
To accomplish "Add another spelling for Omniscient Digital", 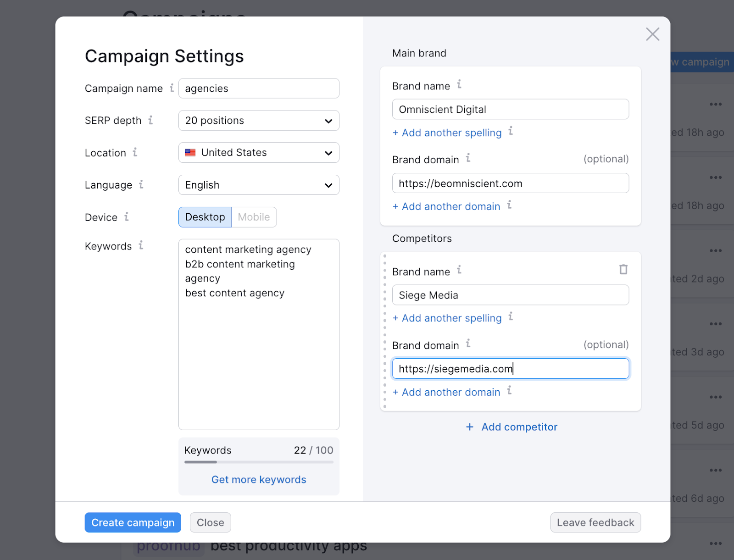I will click(x=447, y=133).
